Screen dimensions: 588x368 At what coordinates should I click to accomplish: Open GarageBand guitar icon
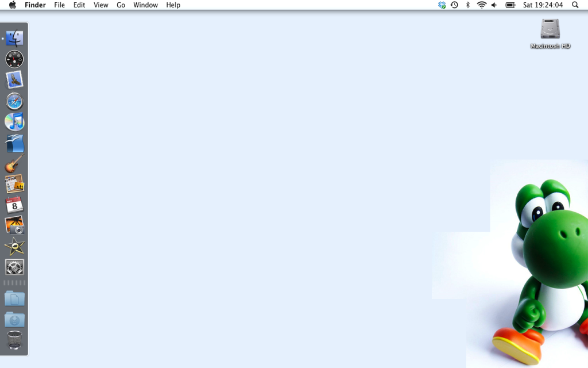14,163
